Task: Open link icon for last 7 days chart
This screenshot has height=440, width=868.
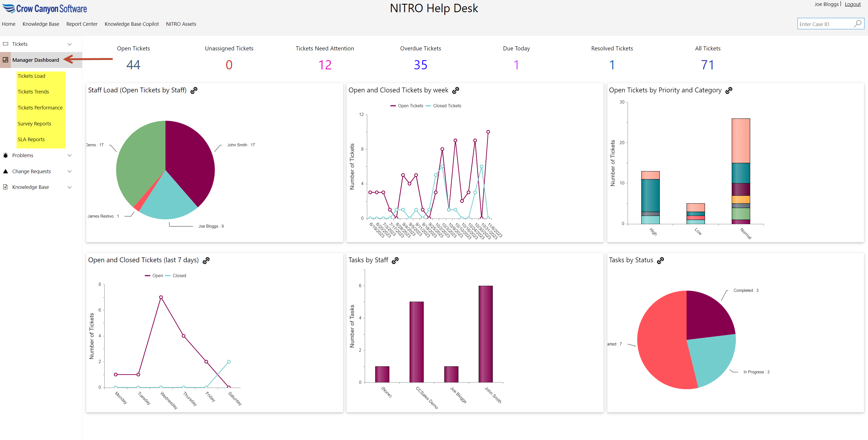Action: pos(206,260)
